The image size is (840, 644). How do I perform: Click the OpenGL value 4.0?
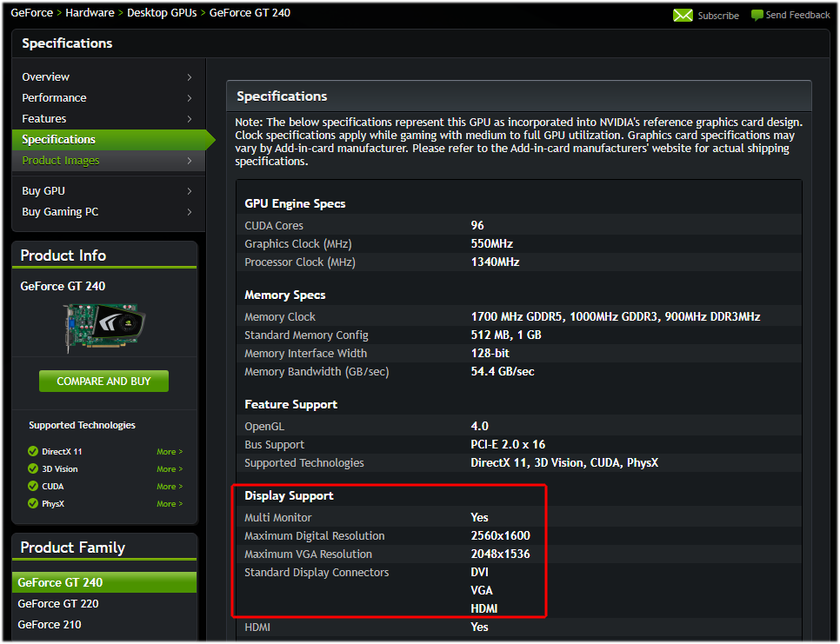point(479,426)
